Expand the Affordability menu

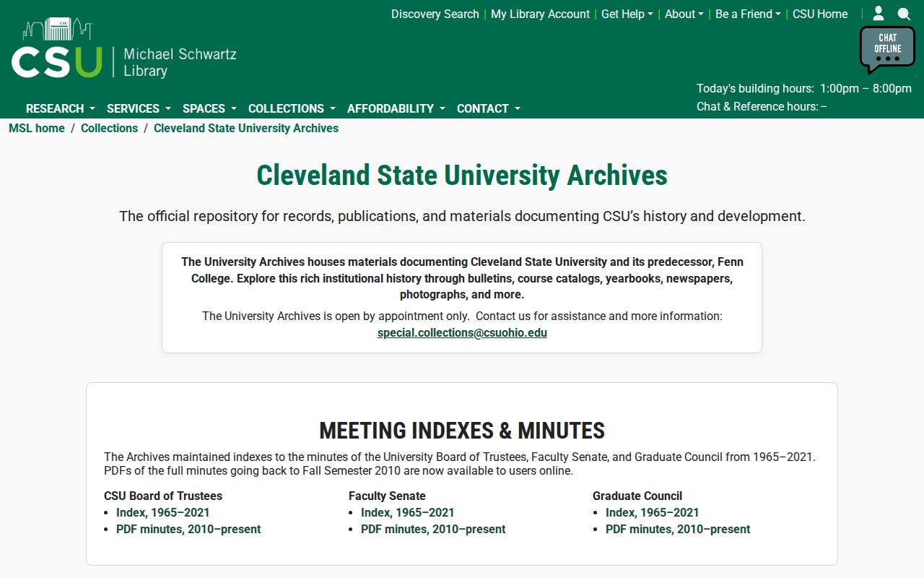point(396,108)
